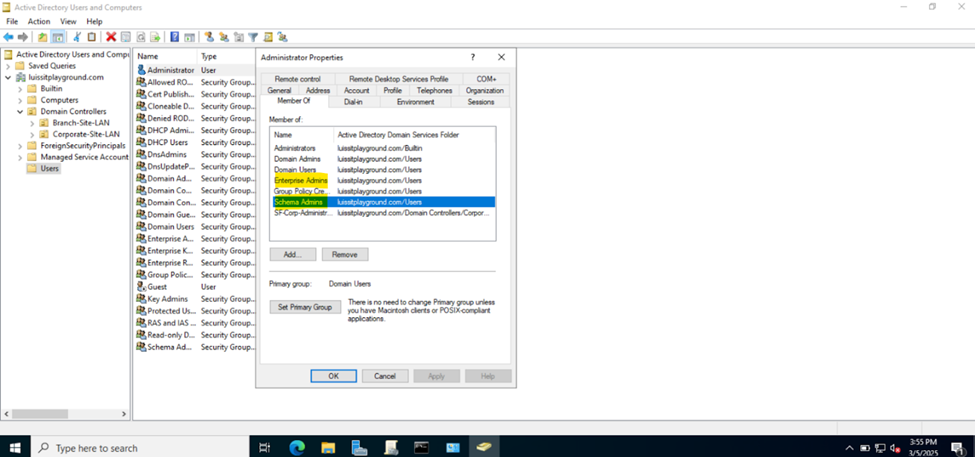Expand the Managed Service Account node
This screenshot has height=457, width=975.
tap(20, 157)
